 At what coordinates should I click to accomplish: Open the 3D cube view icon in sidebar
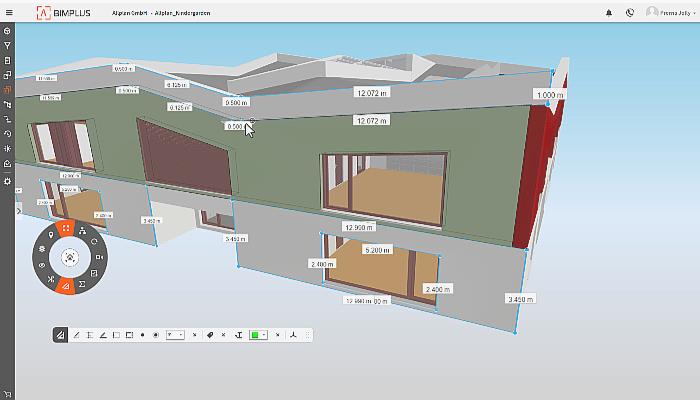[7, 32]
